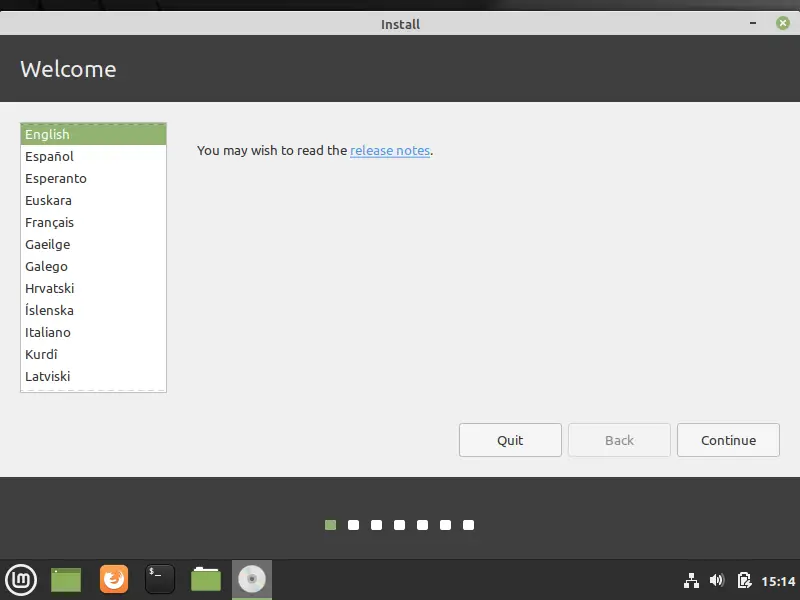Open the Linux Mint menu button
Screen dimensions: 800x600
[21, 580]
